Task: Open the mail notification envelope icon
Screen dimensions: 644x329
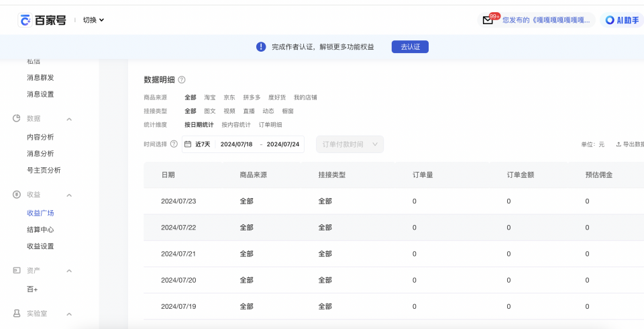Action: pos(488,20)
